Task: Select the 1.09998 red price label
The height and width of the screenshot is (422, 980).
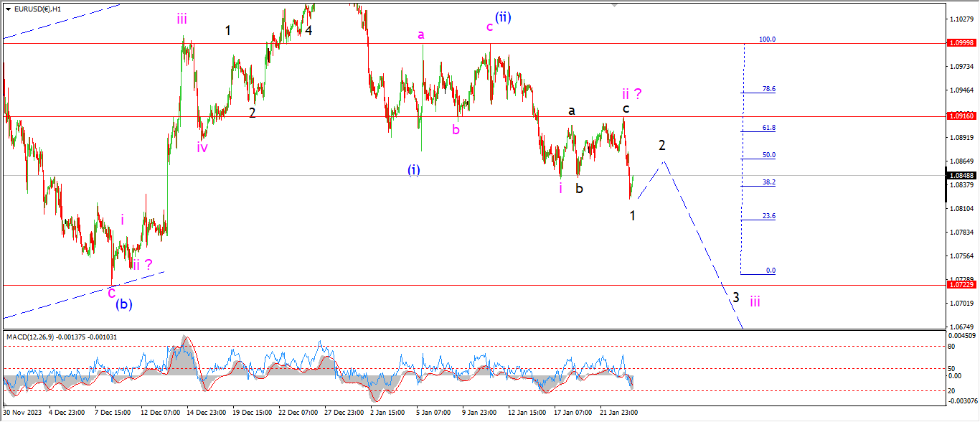Action: click(x=961, y=43)
